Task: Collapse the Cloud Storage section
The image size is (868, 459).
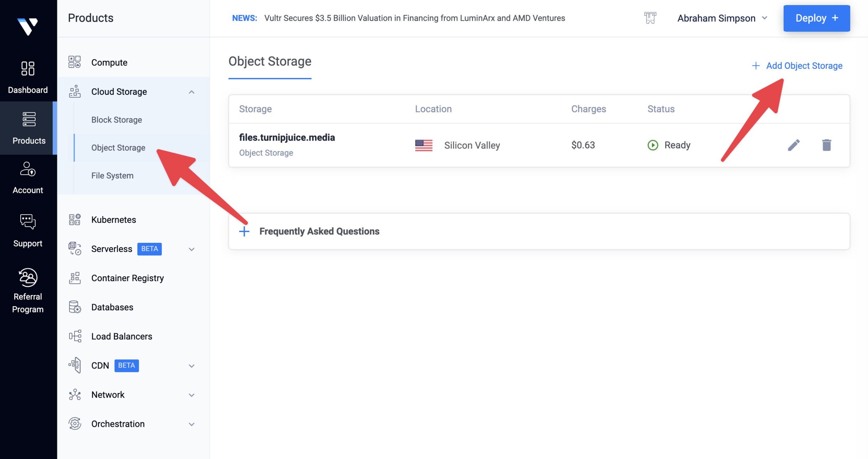Action: [x=192, y=92]
